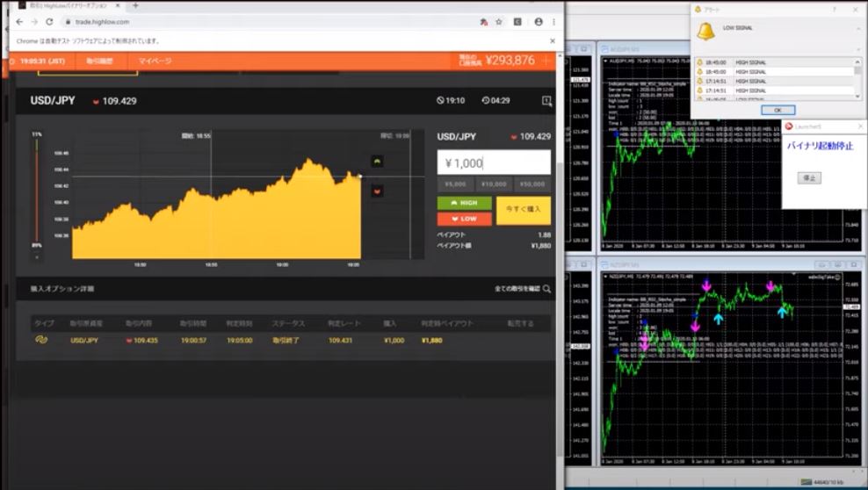Open the Chrome profile avatar icon
868x490 pixels.
point(538,22)
